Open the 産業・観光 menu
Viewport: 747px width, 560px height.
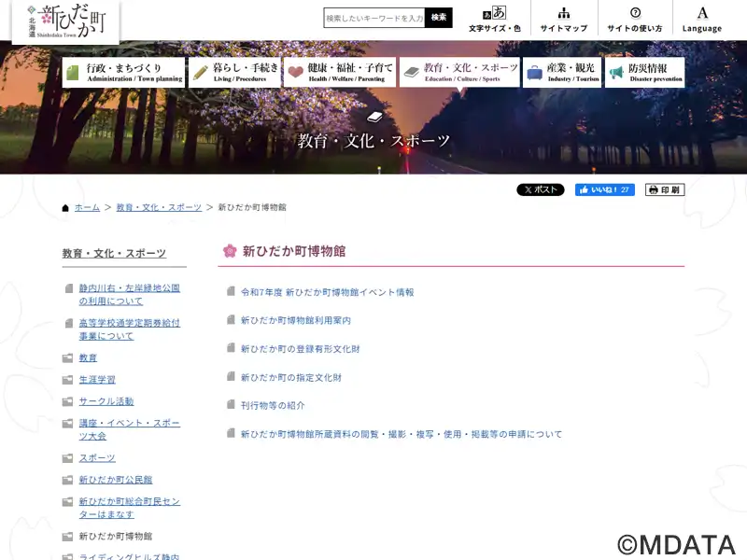[562, 72]
